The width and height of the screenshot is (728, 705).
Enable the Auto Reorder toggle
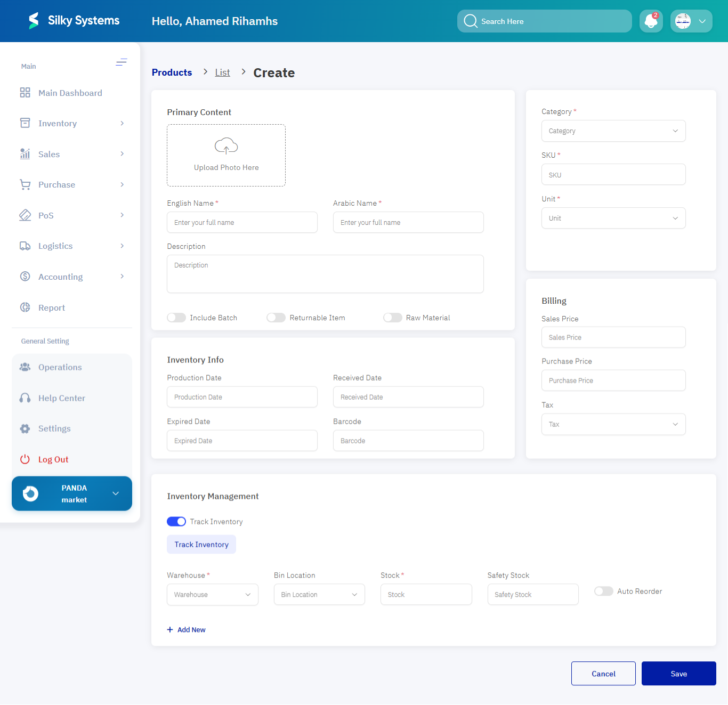604,591
